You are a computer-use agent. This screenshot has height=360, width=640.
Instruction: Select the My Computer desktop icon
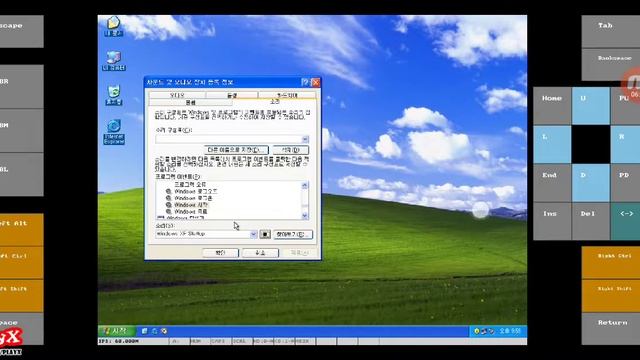[x=114, y=61]
